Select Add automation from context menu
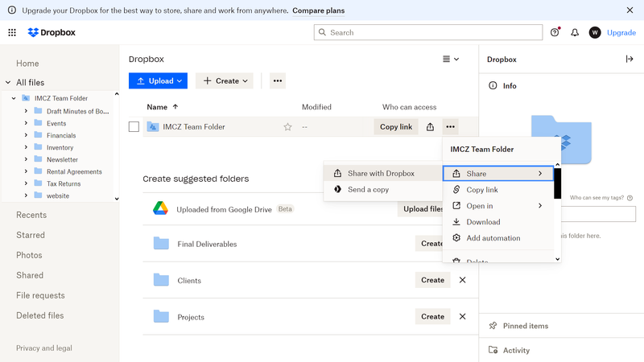The height and width of the screenshot is (362, 644). pos(493,238)
